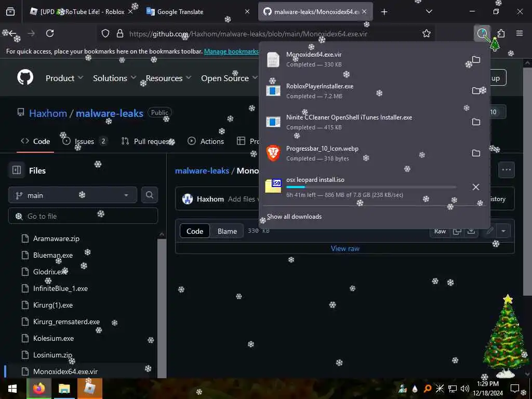
Task: Open Losinium.zip in file tree
Action: (x=52, y=355)
